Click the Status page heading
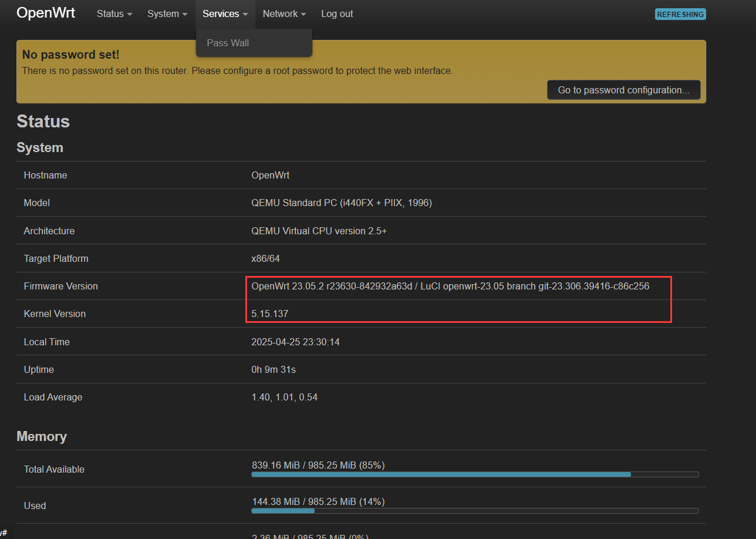Image resolution: width=756 pixels, height=539 pixels. tap(43, 122)
